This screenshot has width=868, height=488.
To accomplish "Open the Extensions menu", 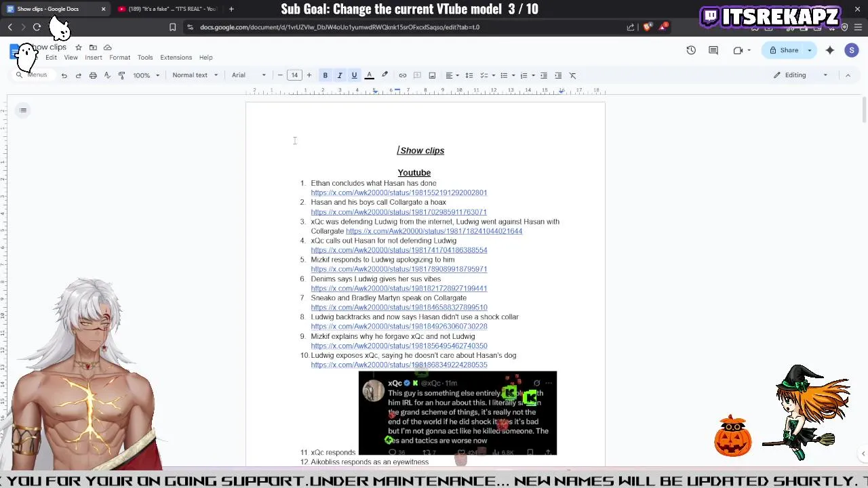I will coord(176,58).
